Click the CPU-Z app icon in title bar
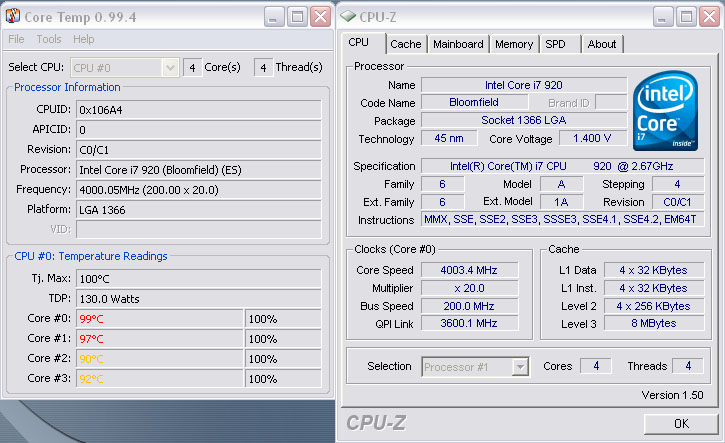Viewport: 725px width, 443px height. click(x=348, y=17)
